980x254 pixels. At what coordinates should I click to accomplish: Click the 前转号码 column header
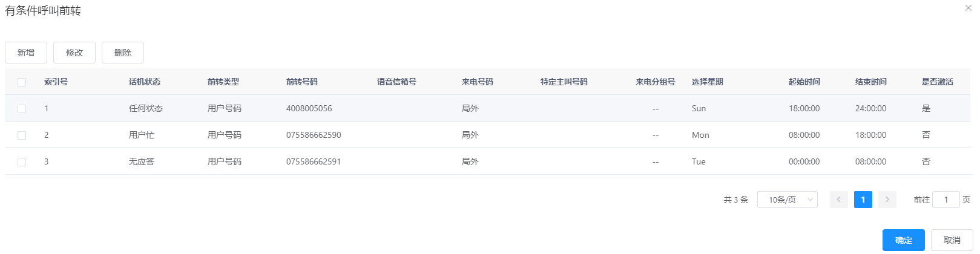[x=302, y=82]
